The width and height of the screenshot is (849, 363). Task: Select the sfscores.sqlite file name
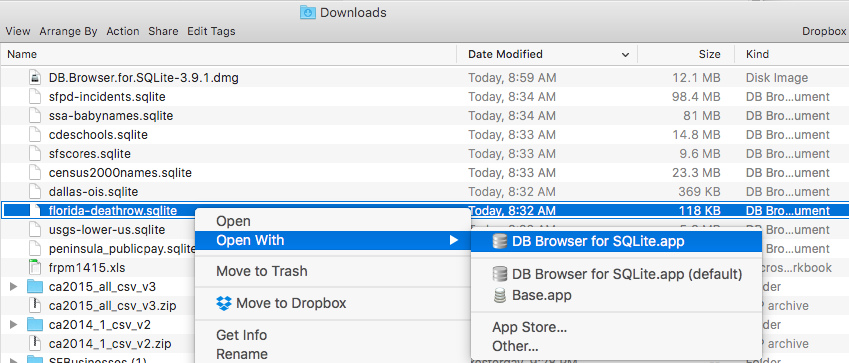pyautogui.click(x=90, y=154)
